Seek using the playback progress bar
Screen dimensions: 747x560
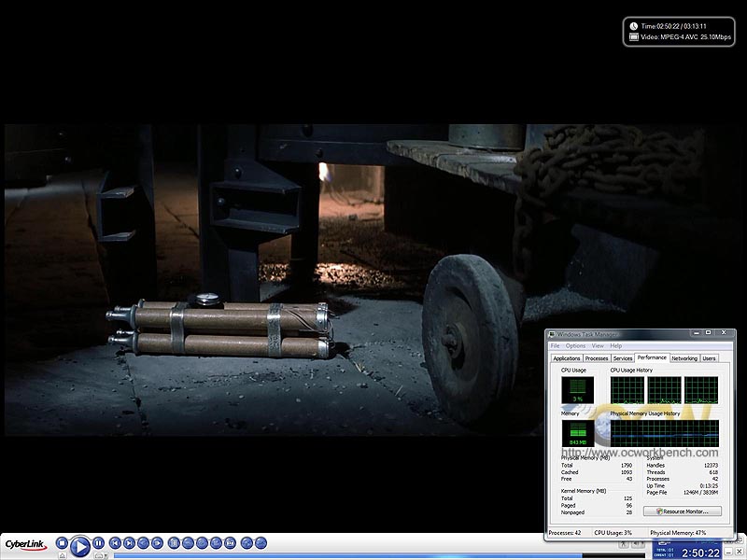coord(379,555)
